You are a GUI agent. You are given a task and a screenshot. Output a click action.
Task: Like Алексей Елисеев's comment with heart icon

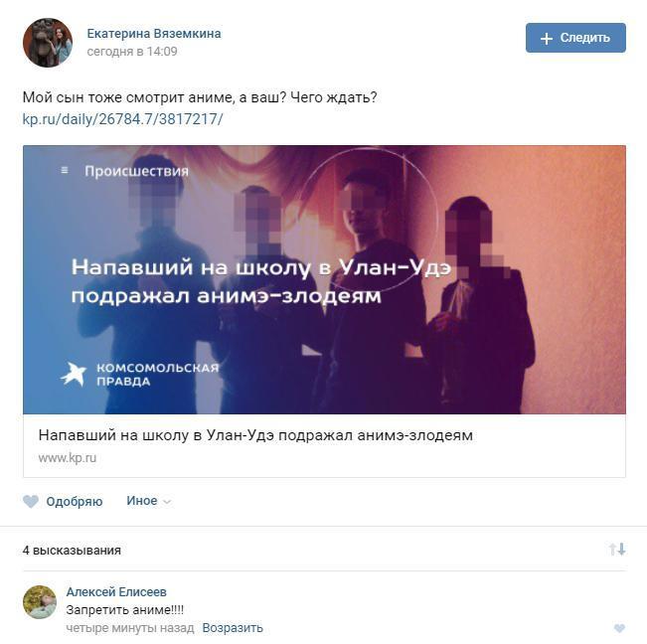[619, 628]
